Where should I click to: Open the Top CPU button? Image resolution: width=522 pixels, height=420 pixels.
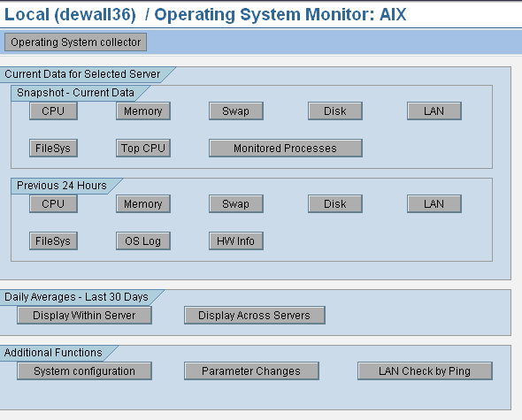click(x=143, y=148)
